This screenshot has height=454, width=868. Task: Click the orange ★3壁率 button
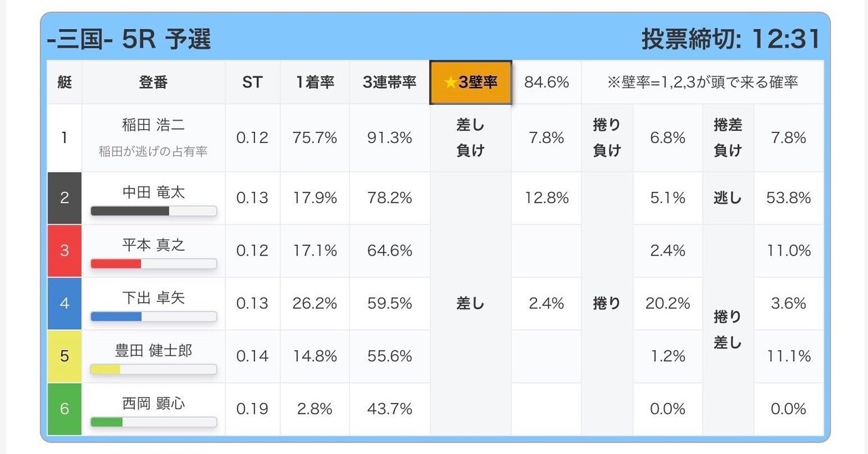tap(471, 82)
